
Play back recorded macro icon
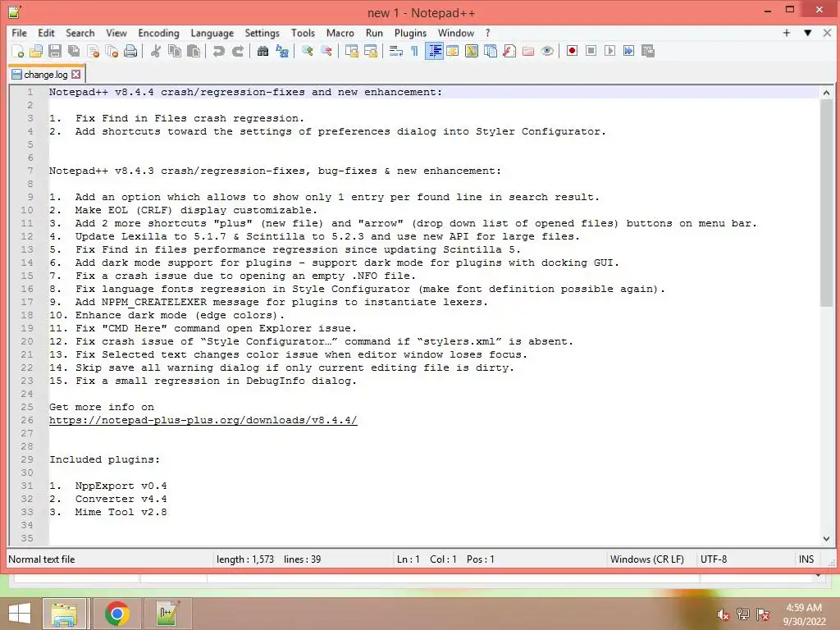(x=609, y=51)
